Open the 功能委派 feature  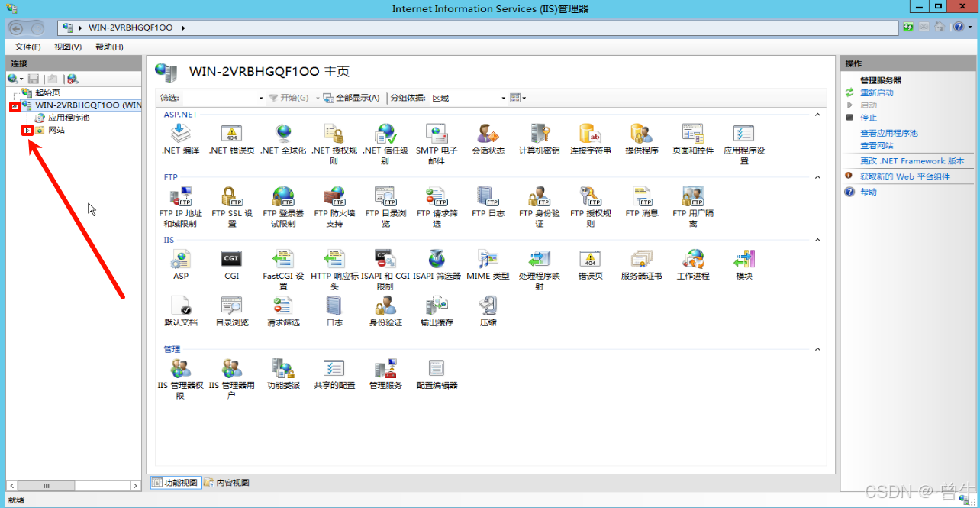click(283, 374)
